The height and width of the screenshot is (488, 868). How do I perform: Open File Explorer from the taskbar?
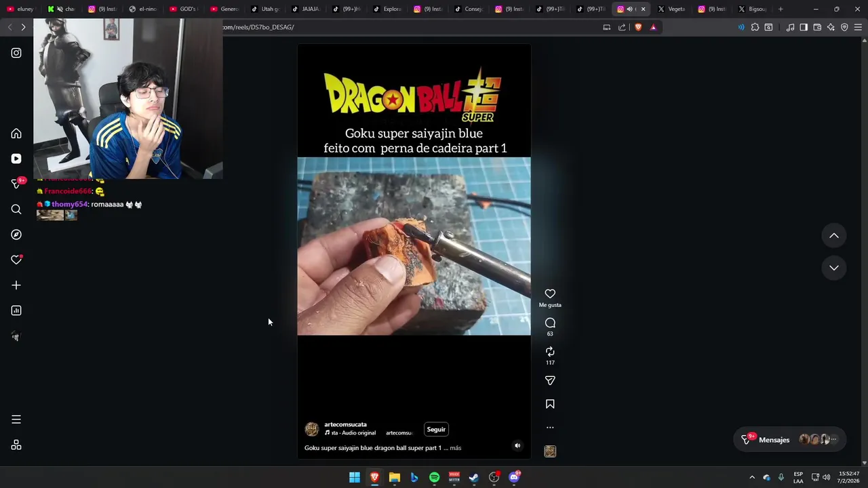[x=395, y=477]
